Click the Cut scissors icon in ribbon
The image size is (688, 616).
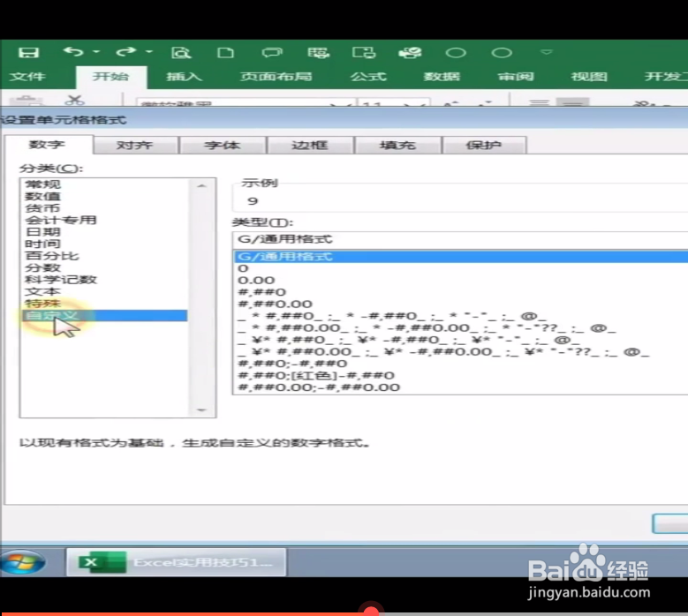coord(74,100)
